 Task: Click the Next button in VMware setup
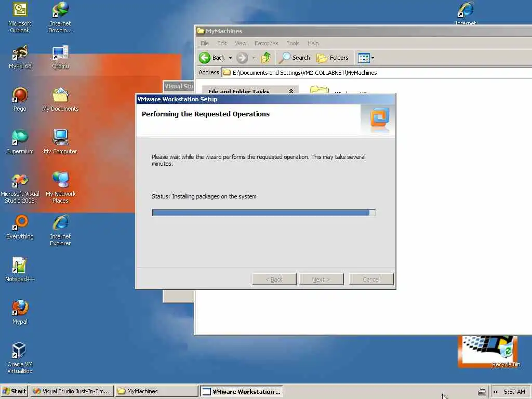pos(321,280)
